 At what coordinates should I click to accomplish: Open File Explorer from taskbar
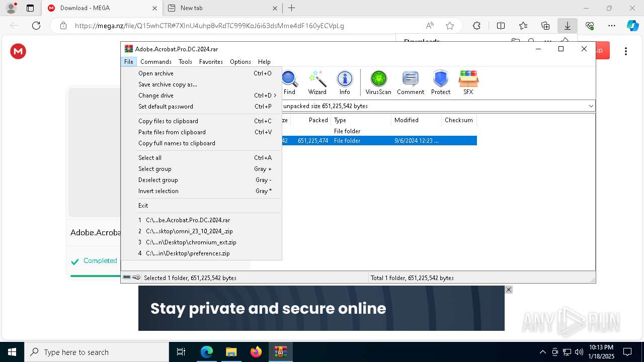pos(231,352)
